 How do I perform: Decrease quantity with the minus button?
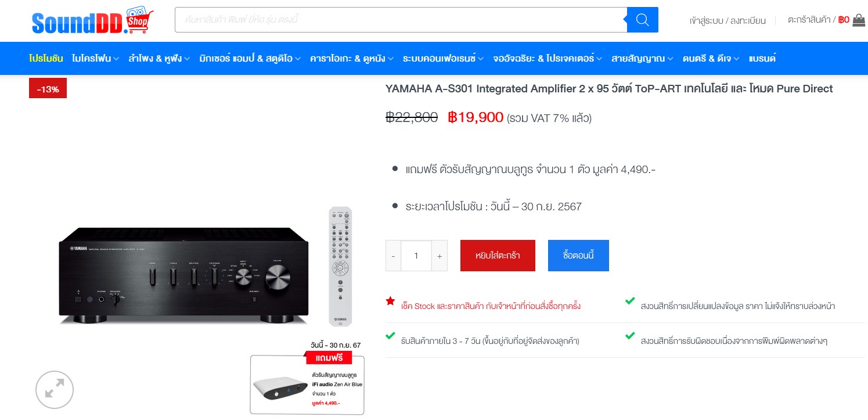(x=393, y=256)
